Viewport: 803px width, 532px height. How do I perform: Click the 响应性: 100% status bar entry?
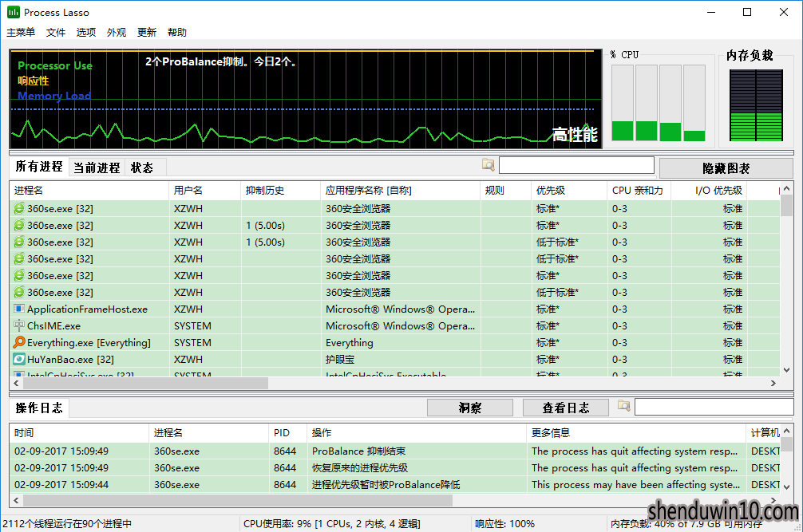click(x=504, y=524)
